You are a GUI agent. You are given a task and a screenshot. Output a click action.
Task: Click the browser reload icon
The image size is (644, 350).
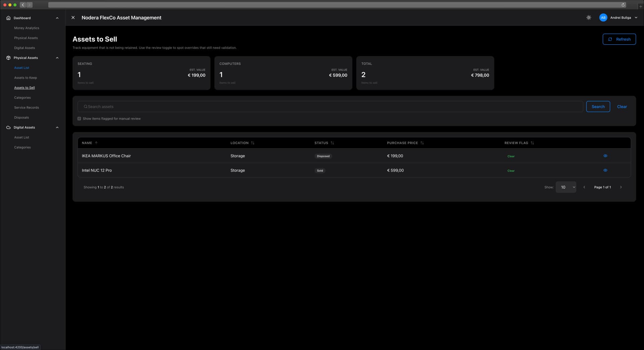pos(623,5)
